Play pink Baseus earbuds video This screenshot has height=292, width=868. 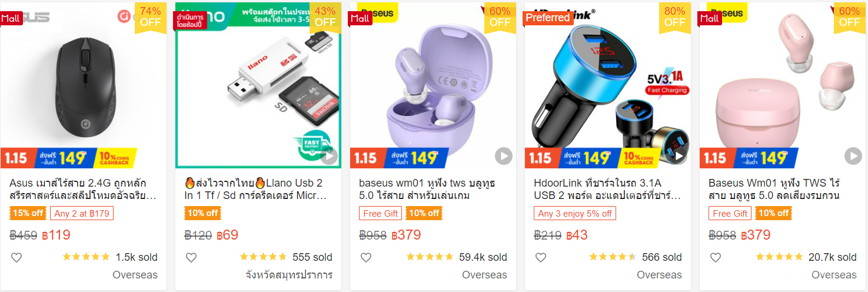coord(853,157)
